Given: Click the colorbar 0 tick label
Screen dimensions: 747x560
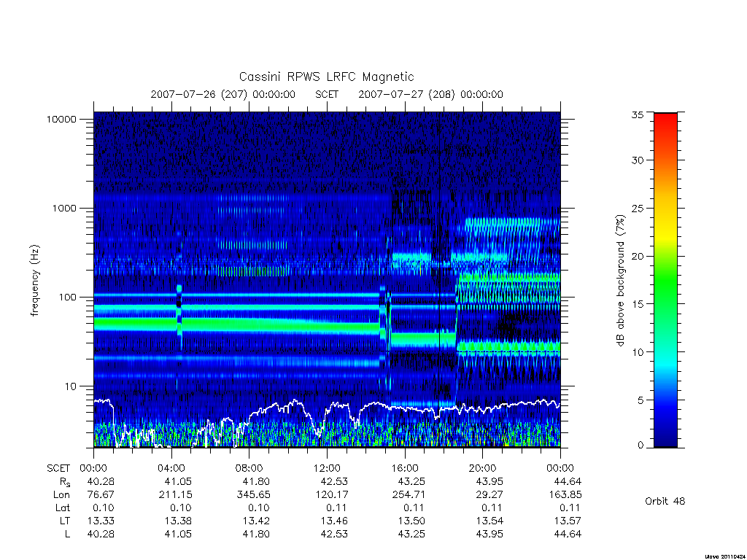Looking at the screenshot, I should 640,446.
